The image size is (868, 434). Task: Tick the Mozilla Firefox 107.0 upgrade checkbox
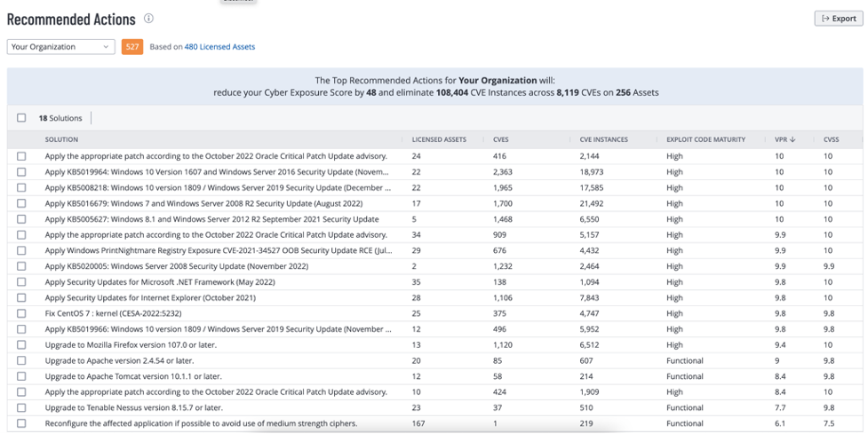21,345
